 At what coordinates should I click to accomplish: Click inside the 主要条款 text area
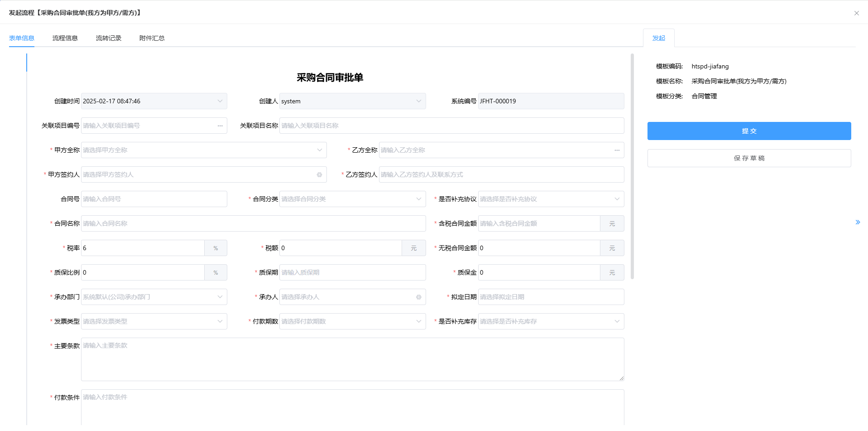click(x=353, y=359)
